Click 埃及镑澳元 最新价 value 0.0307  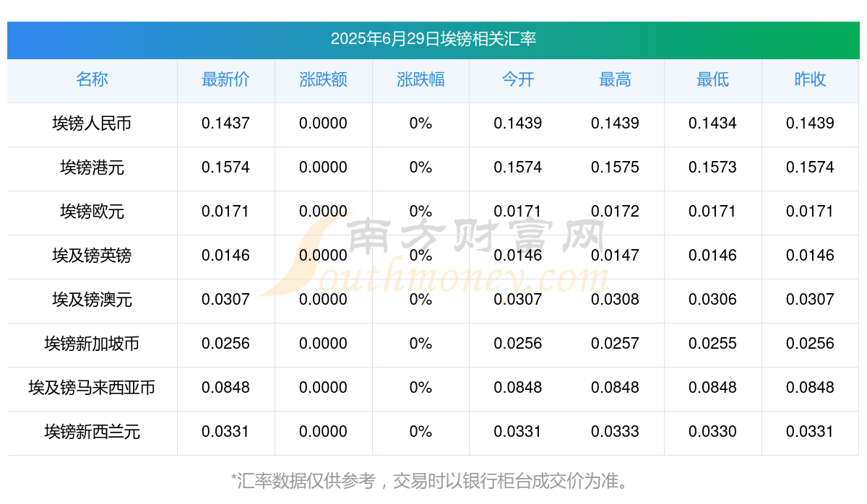225,300
